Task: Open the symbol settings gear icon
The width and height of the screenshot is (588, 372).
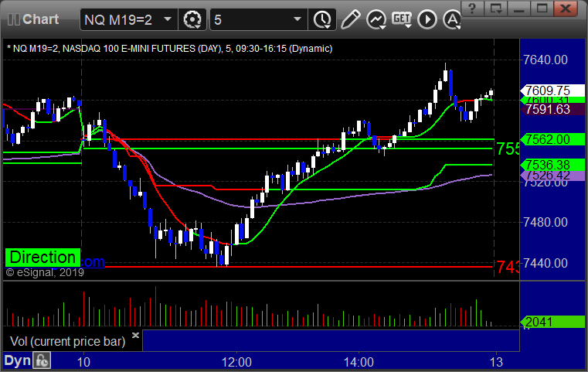Action: pyautogui.click(x=192, y=19)
